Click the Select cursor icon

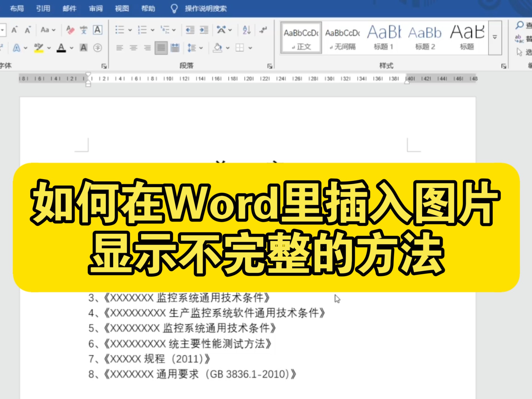click(519, 52)
